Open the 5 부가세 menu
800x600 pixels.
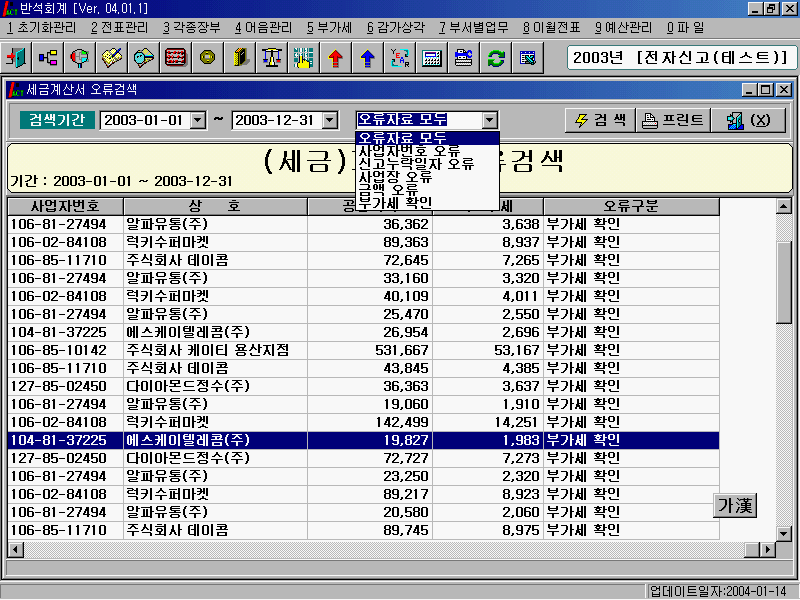click(329, 28)
